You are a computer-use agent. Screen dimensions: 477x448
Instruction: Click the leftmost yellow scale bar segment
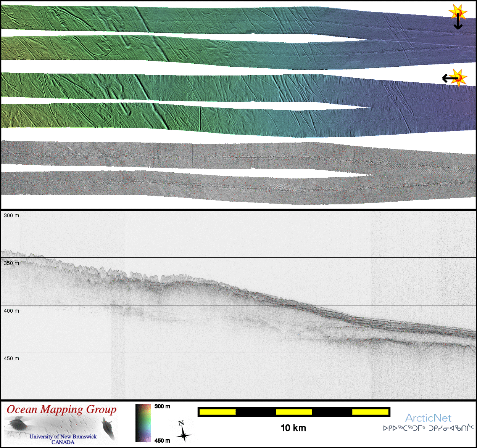[x=218, y=412]
